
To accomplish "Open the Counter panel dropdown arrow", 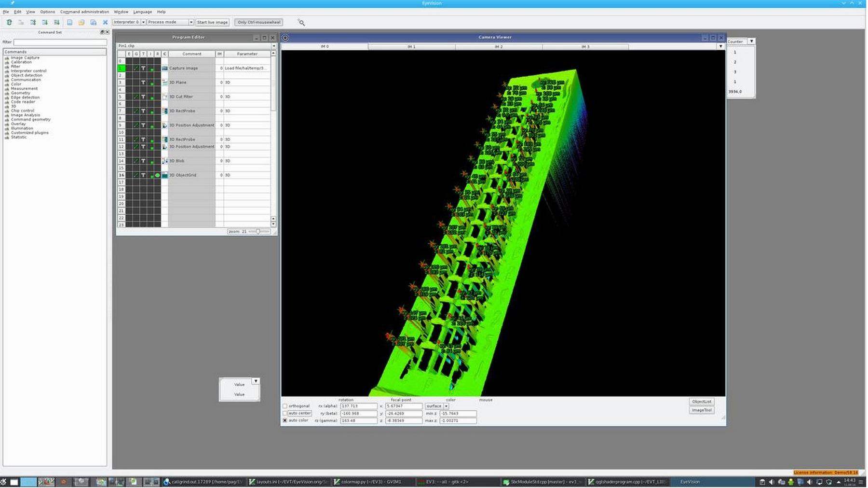I will coord(751,42).
